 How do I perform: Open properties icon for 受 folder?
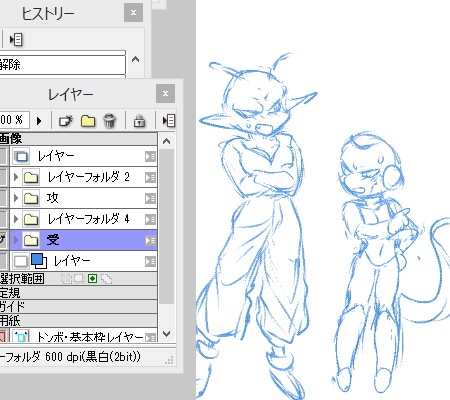(150, 240)
